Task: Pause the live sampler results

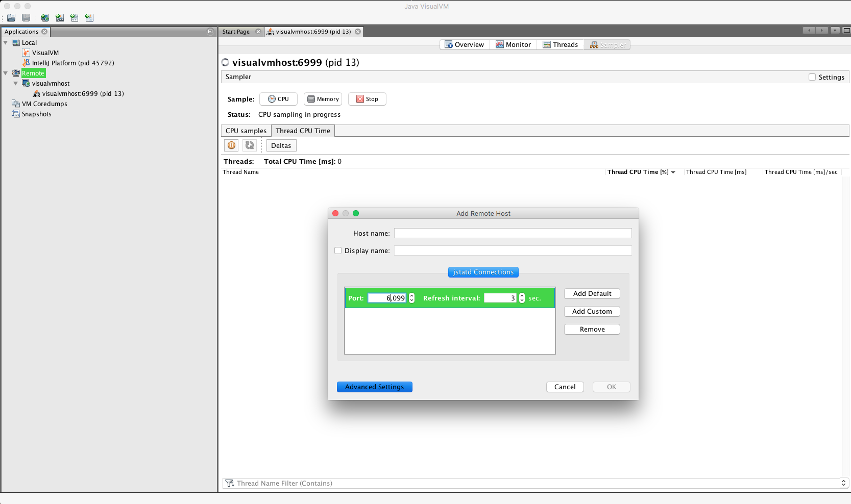Action: pos(232,145)
